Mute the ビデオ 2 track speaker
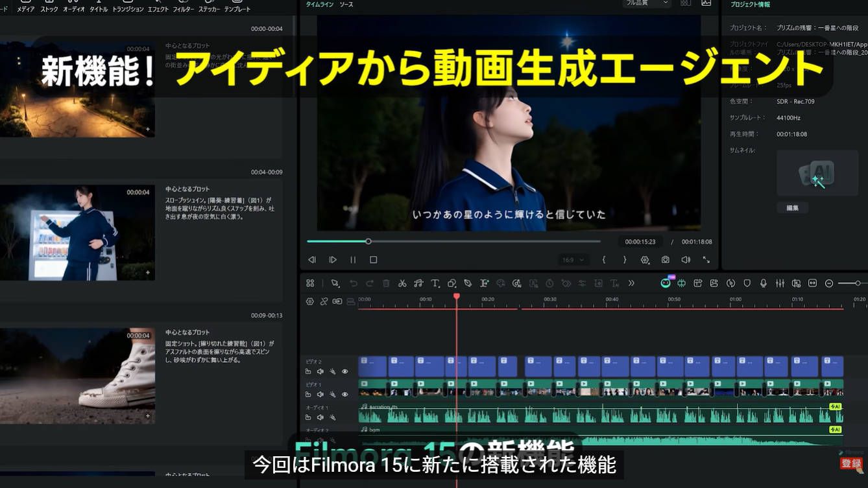868x488 pixels. pyautogui.click(x=320, y=371)
